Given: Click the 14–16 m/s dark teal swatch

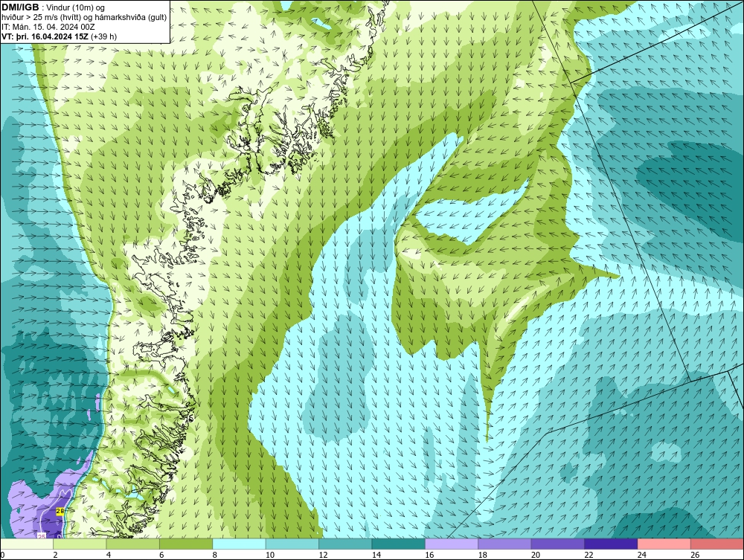Looking at the screenshot, I should point(399,544).
